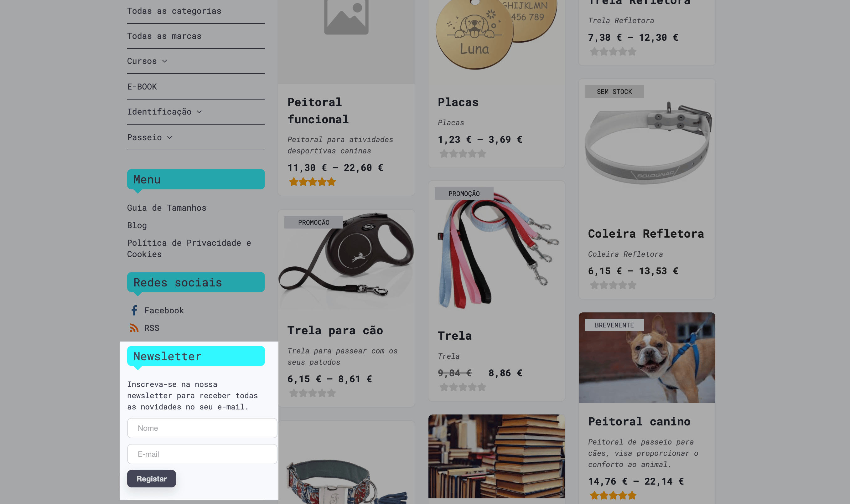Focus the E-mail input field

point(202,454)
